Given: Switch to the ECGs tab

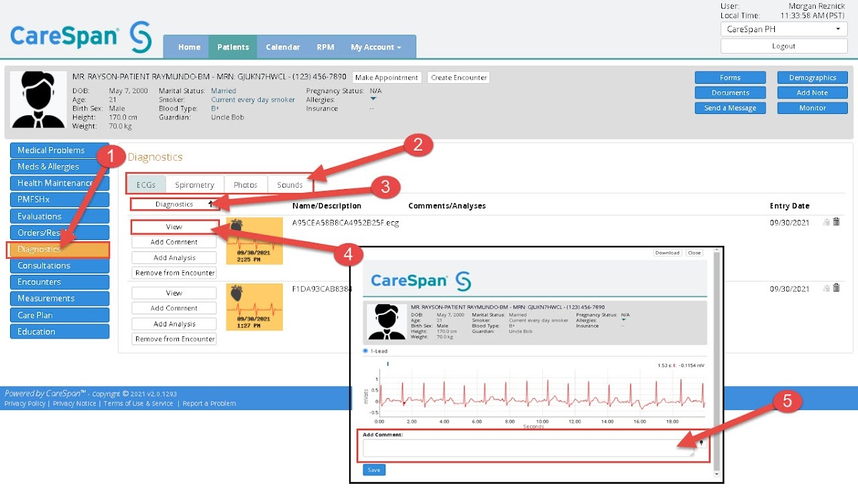Looking at the screenshot, I should click(146, 185).
